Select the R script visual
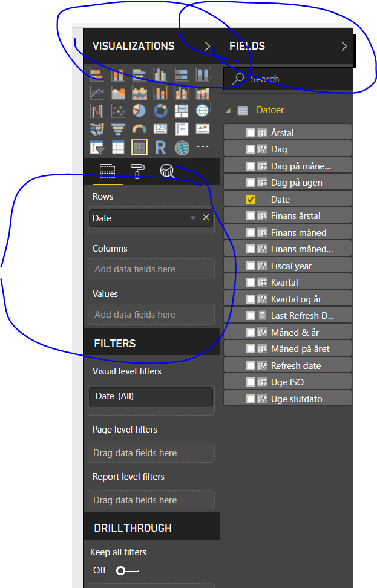The image size is (377, 588). pyautogui.click(x=161, y=148)
